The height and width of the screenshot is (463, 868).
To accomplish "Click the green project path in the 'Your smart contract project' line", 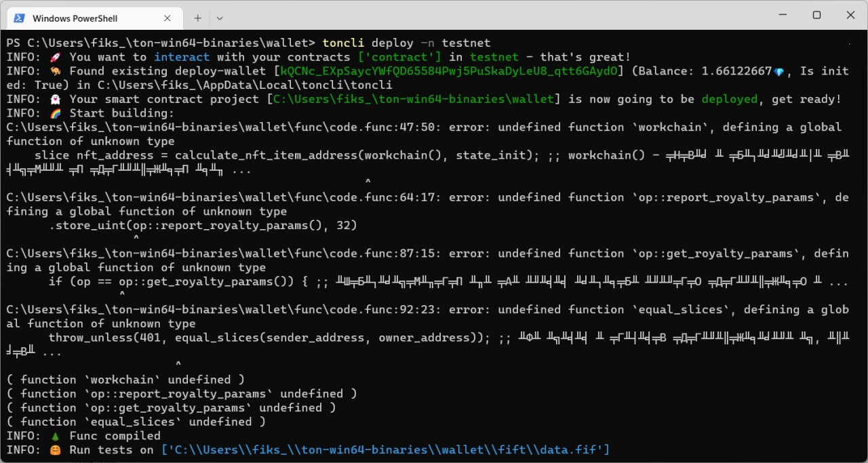I will tap(413, 99).
